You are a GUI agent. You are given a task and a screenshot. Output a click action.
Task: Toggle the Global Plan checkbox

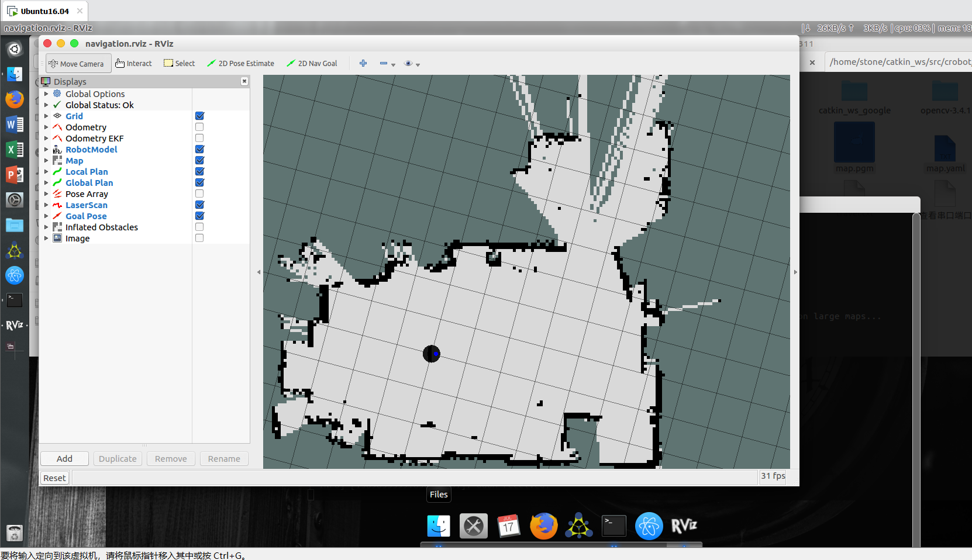pos(199,183)
